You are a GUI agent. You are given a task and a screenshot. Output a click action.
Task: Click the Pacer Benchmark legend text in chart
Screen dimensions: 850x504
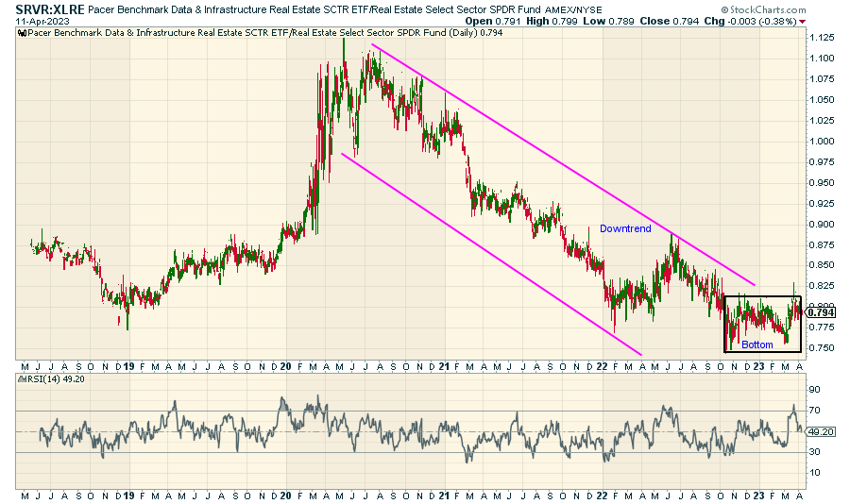(x=265, y=33)
